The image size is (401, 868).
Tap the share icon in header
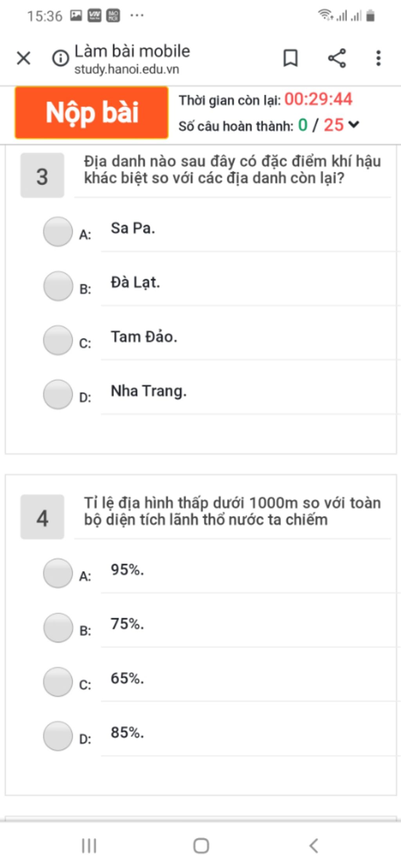(x=337, y=58)
